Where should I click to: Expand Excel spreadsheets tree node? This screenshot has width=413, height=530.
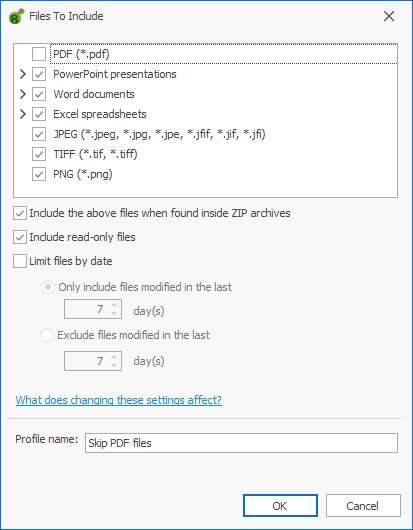pyautogui.click(x=23, y=114)
